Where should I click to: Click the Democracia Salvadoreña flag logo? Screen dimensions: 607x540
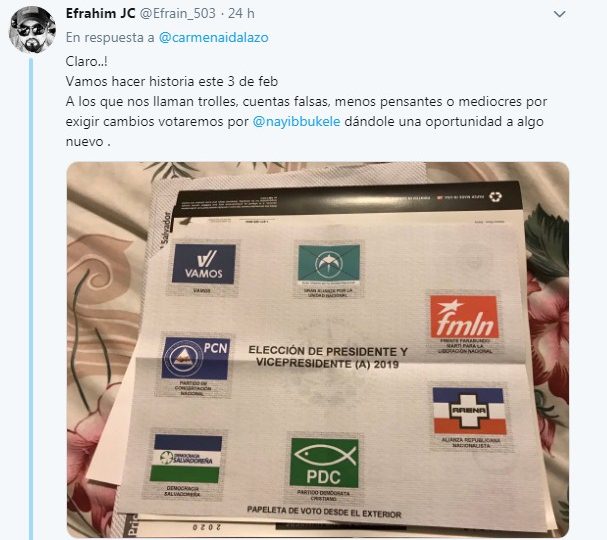[x=187, y=458]
